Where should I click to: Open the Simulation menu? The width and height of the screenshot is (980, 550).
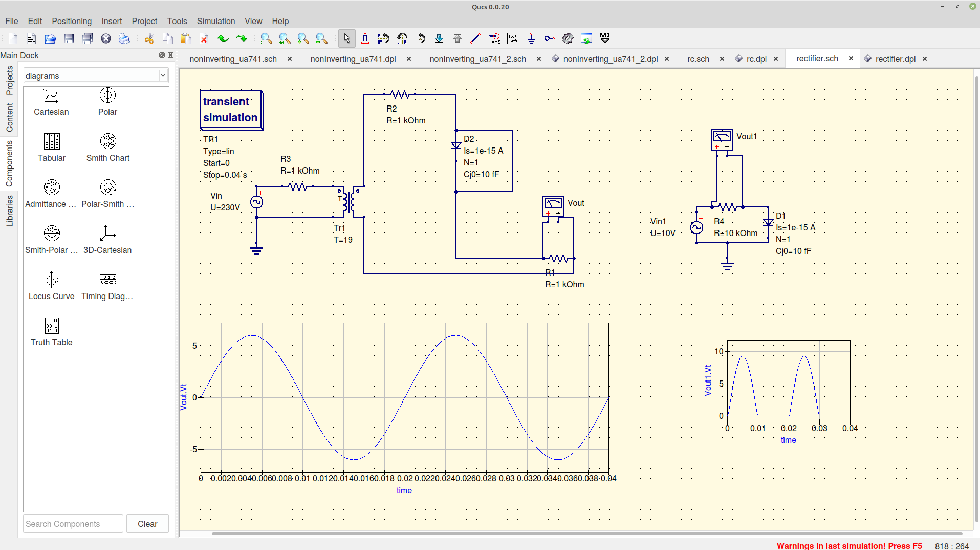(x=216, y=21)
